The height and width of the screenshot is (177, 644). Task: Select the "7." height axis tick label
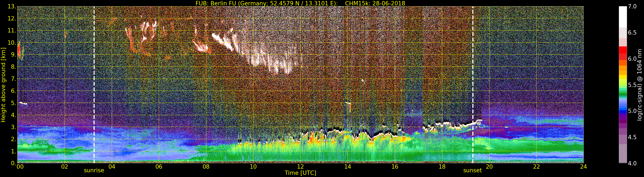(14, 79)
